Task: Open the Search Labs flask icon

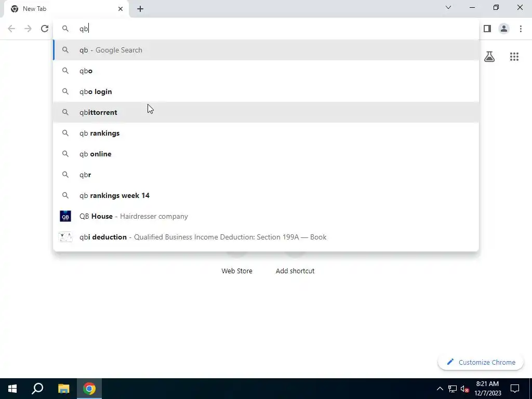Action: (x=489, y=56)
